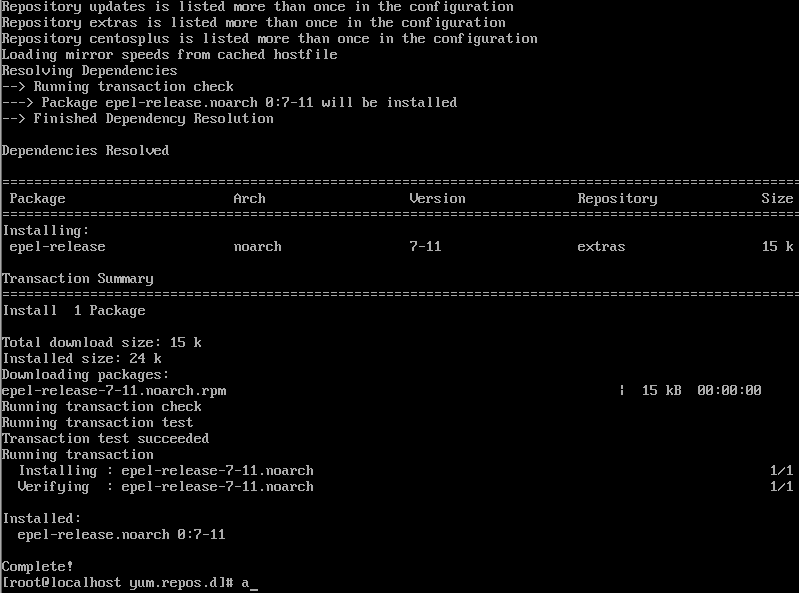
Task: Click the 'Arch' column header
Action: click(x=249, y=199)
